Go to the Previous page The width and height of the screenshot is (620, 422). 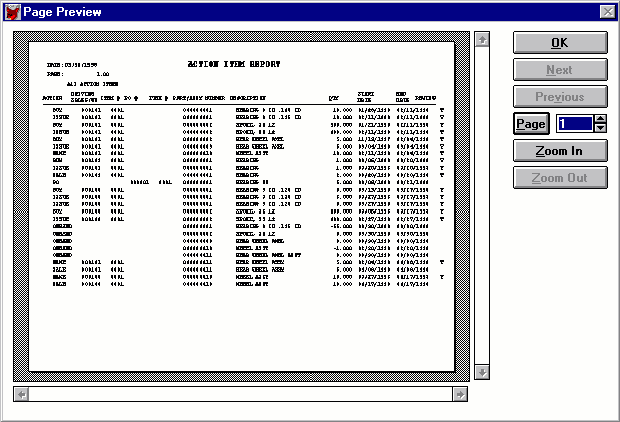pyautogui.click(x=560, y=97)
